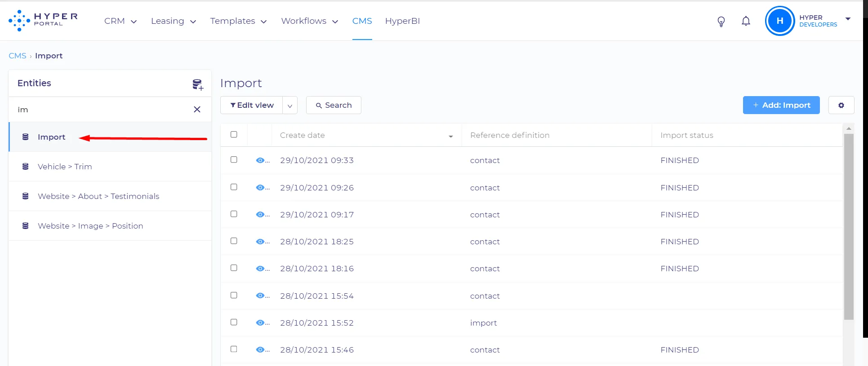Viewport: 868px width, 366px height.
Task: View the 29/10/2021 09:17 import record
Action: 260,215
